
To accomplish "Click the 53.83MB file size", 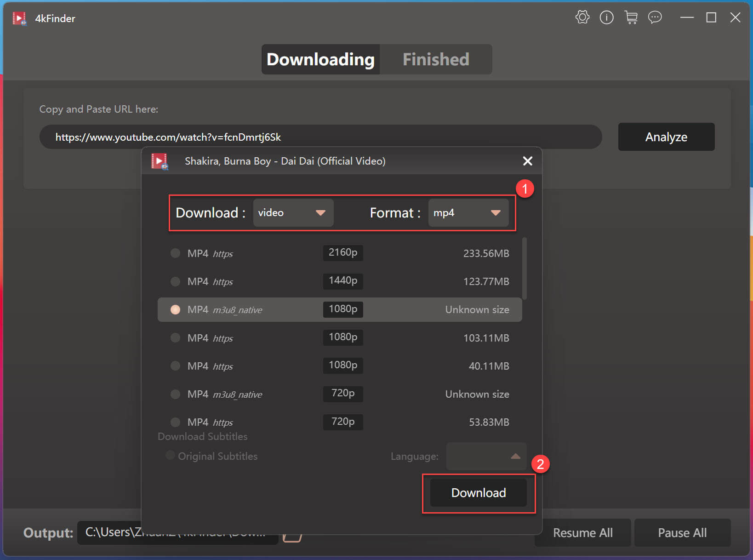I will (489, 422).
